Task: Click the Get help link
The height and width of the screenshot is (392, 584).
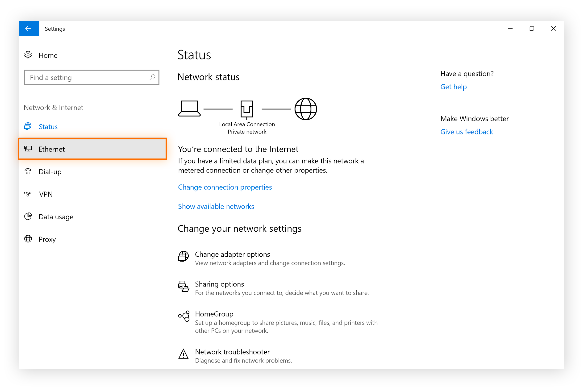Action: pos(453,87)
